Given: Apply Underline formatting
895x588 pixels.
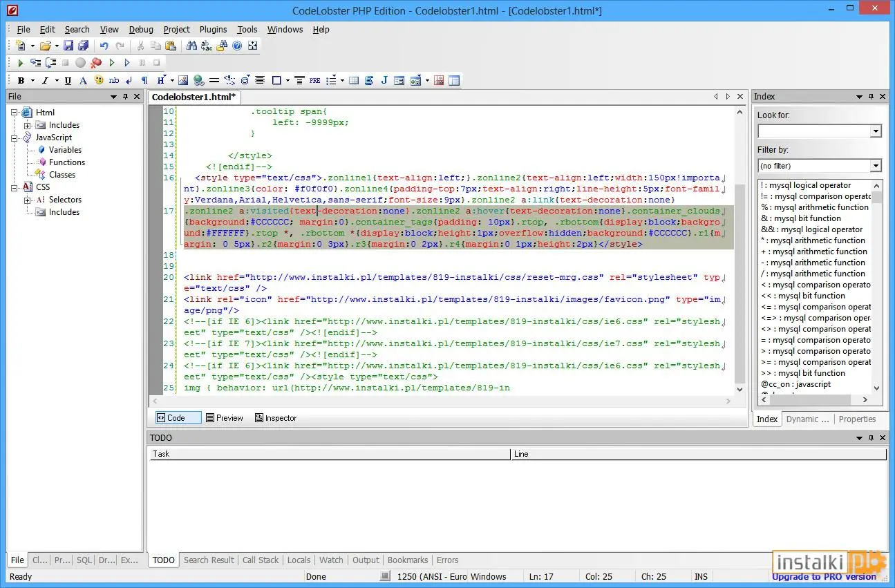Looking at the screenshot, I should [68, 81].
